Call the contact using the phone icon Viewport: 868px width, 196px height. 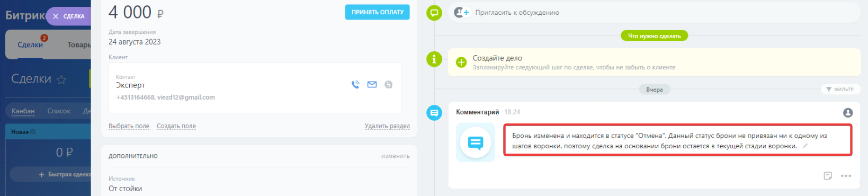point(355,84)
